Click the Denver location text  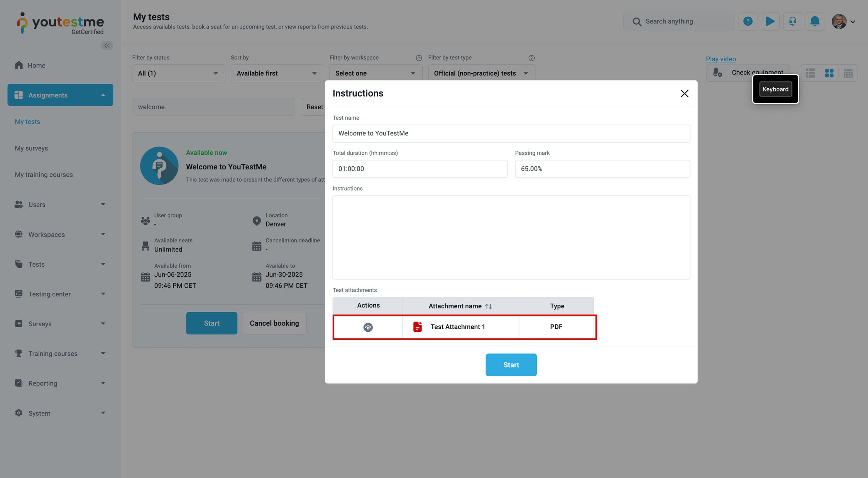276,224
